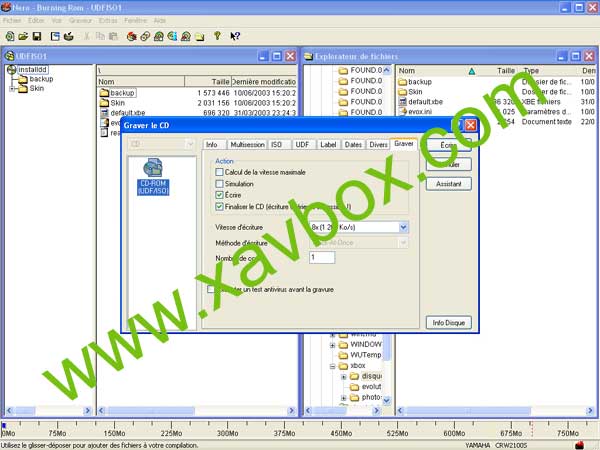Click Skin folder icon in UDFISO1 list
Screen dimensions: 600x450
[104, 103]
